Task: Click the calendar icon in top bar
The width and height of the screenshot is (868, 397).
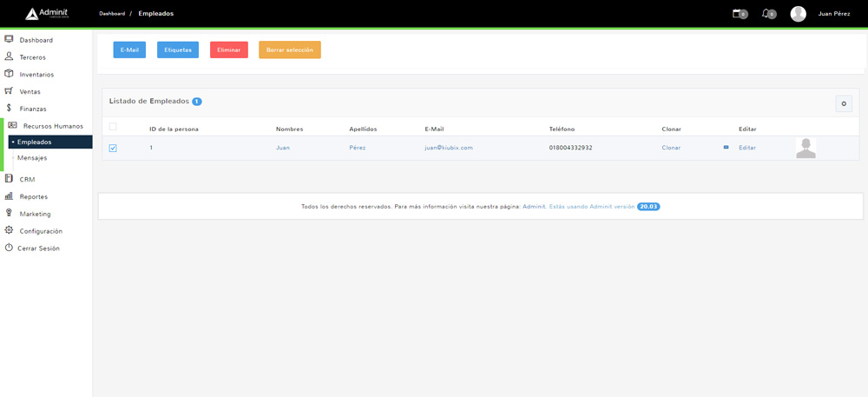Action: (738, 14)
